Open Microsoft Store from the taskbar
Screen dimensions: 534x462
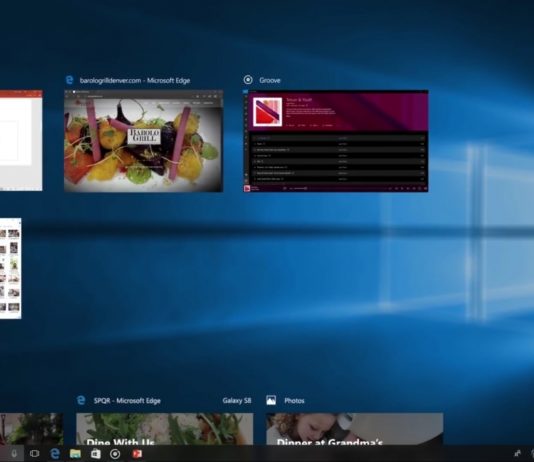(x=96, y=453)
